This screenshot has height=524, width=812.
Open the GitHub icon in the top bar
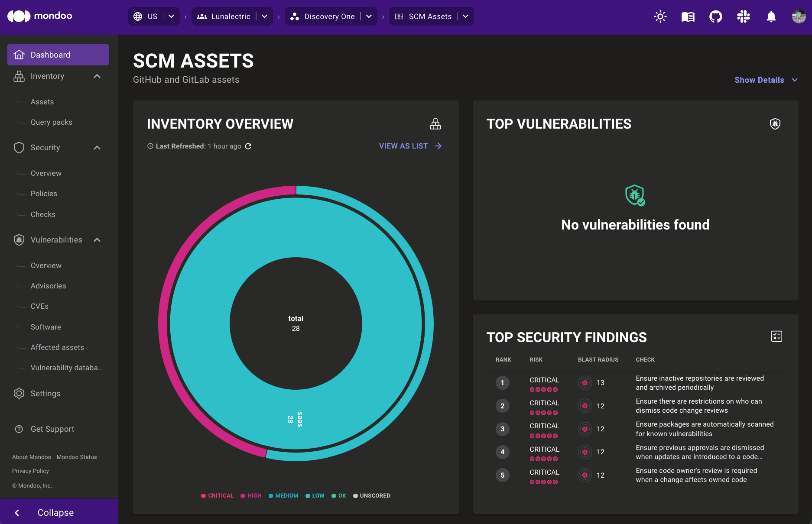tap(715, 16)
